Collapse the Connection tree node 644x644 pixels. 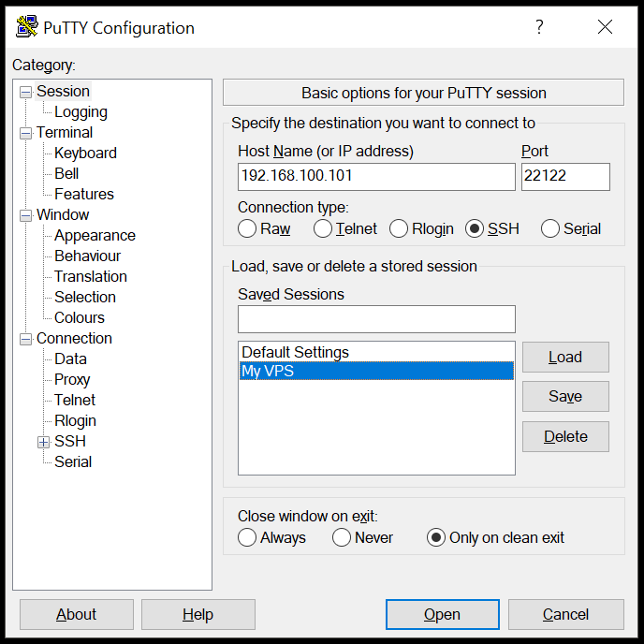click(25, 339)
